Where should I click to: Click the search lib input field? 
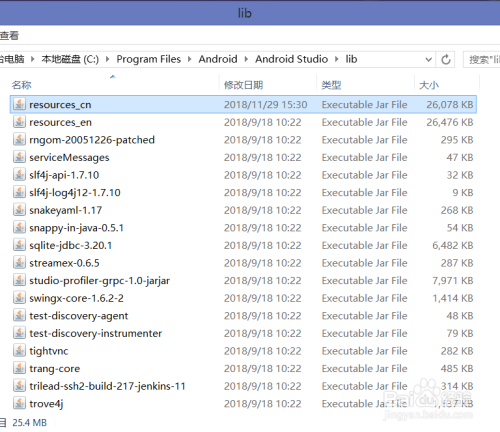click(x=482, y=60)
